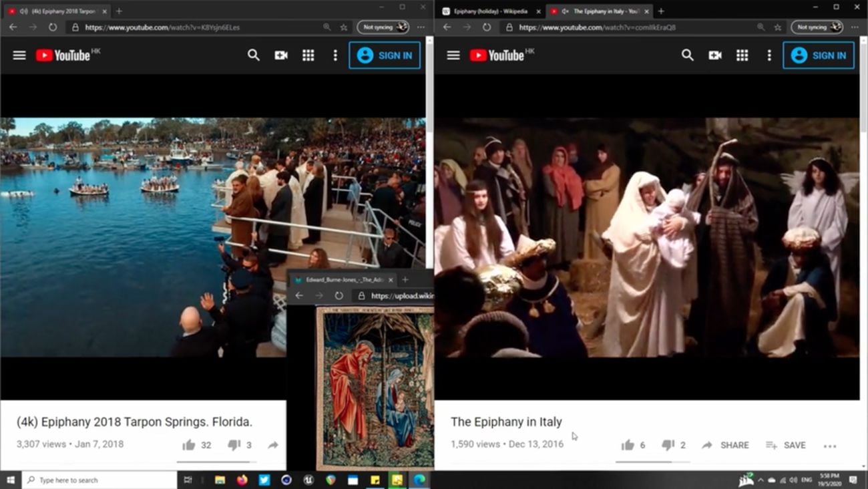Open YouTube apps grid in left window
The image size is (868, 489).
[308, 55]
